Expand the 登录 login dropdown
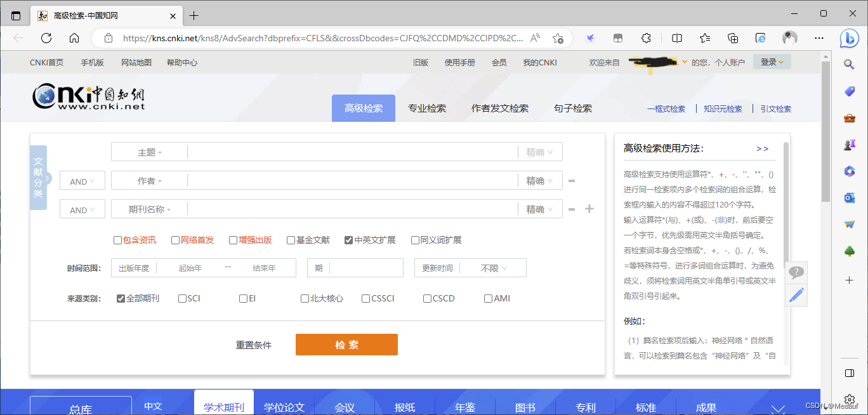 point(772,62)
